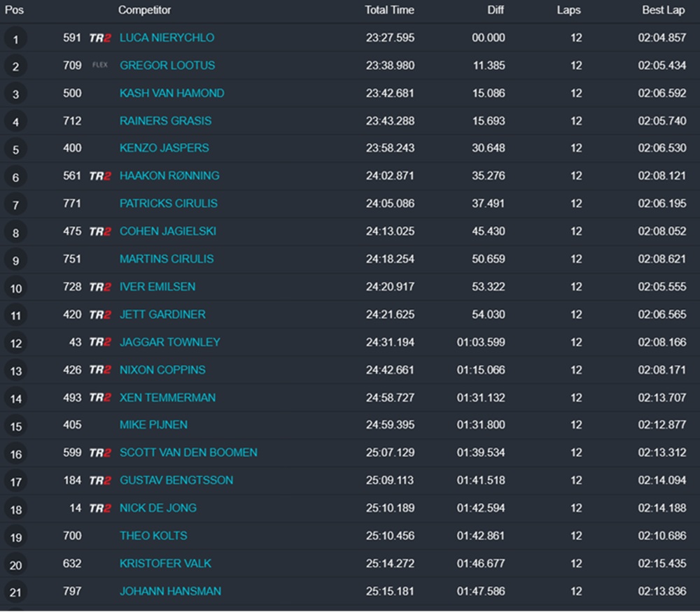Click the FLEX icon beside Gregor Lootus

click(x=100, y=66)
